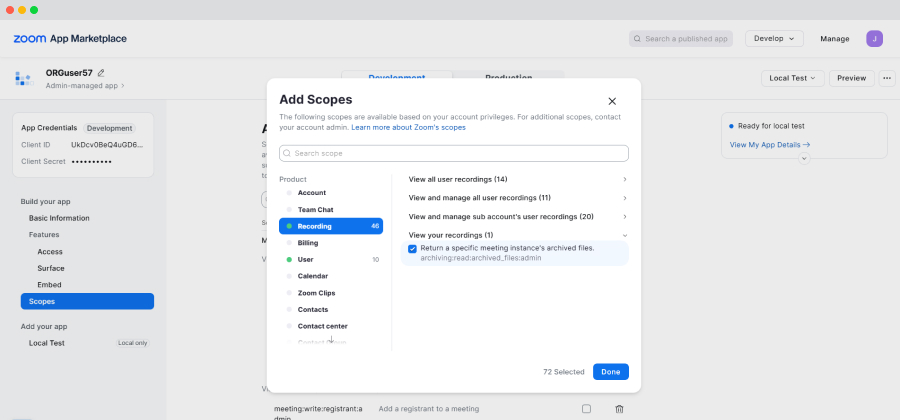Focus the Search a published app field

(681, 38)
